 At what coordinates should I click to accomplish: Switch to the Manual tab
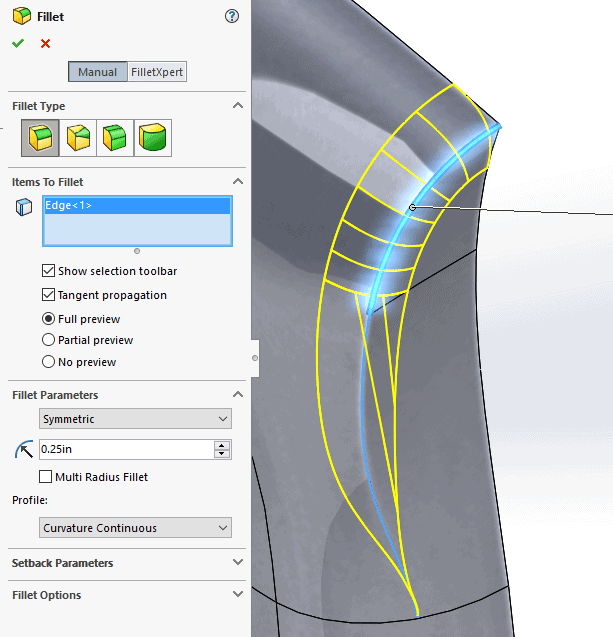(x=97, y=72)
